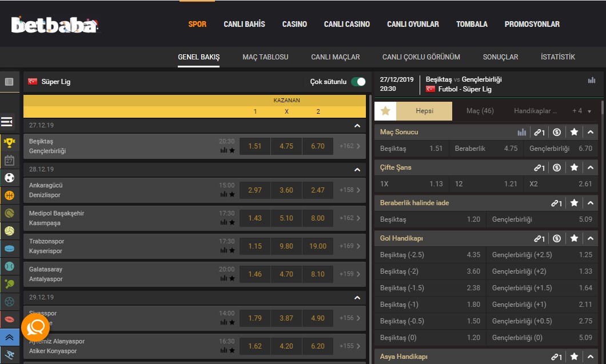This screenshot has width=606, height=364.
Task: Collapse the Çifte Şans market section
Action: tap(590, 167)
